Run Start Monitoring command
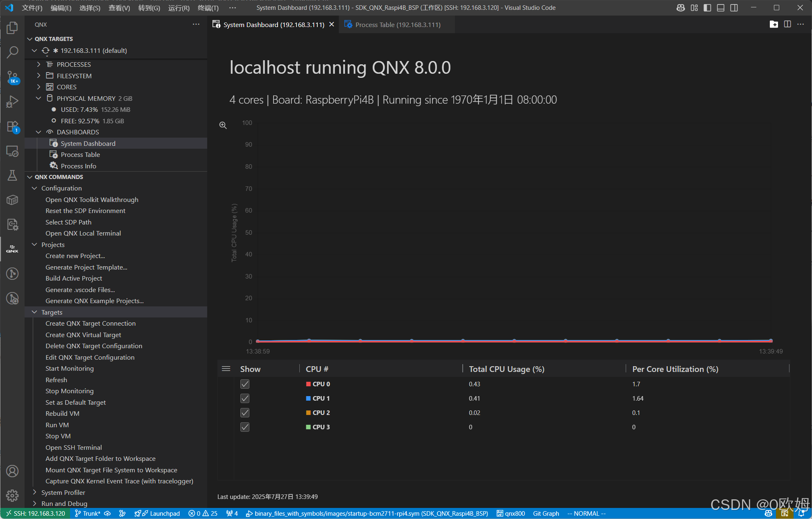This screenshot has width=812, height=519. pos(70,368)
